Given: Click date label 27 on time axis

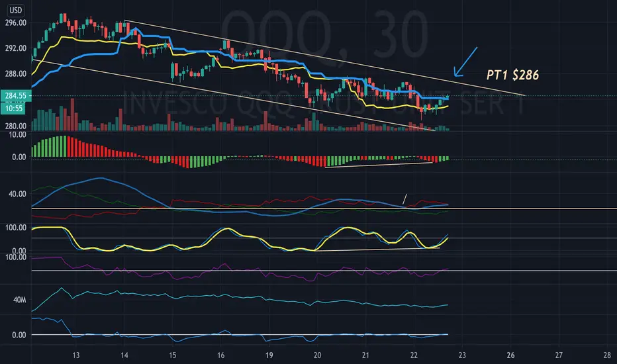Looking at the screenshot, I should point(559,355).
